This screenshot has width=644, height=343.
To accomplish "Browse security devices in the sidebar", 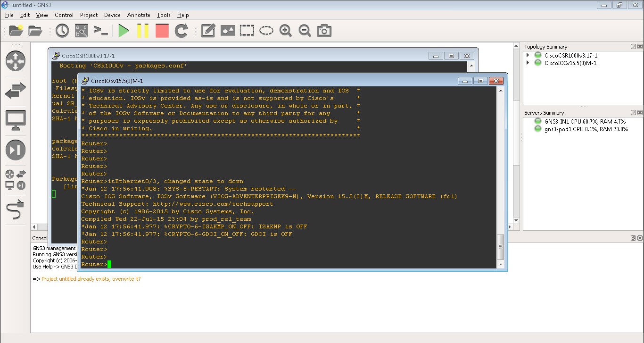I will 16,151.
